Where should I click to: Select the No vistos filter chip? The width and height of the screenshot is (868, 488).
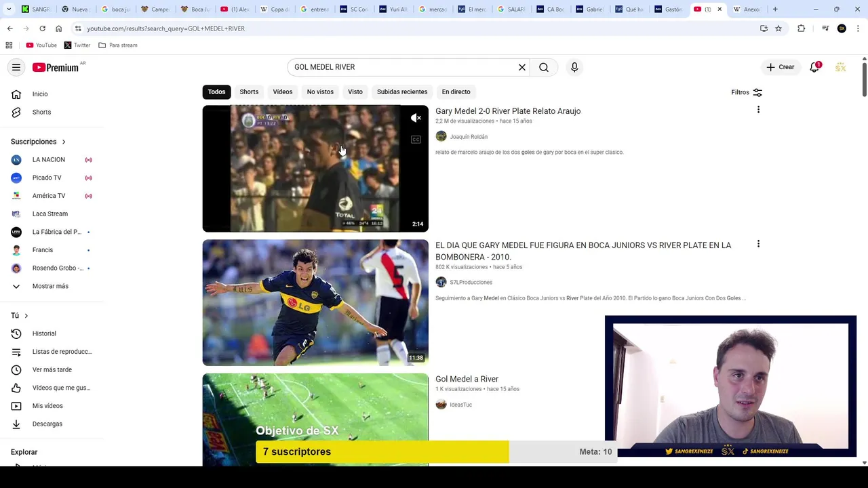(320, 91)
